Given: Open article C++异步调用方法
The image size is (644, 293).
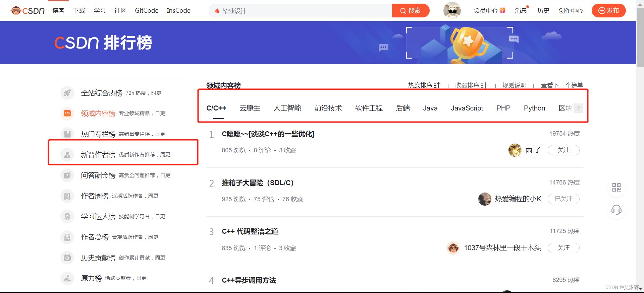Looking at the screenshot, I should pyautogui.click(x=249, y=280).
